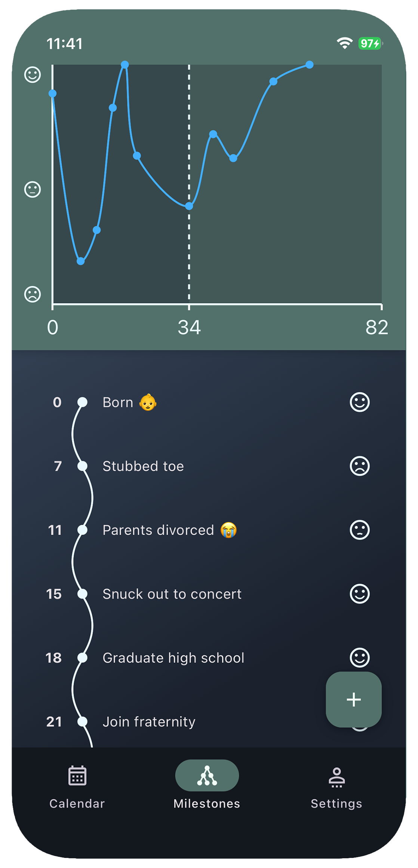Screen dimensions: 418x868
Task: Click the sad face icon next to Stubbed toe
Action: [x=360, y=466]
